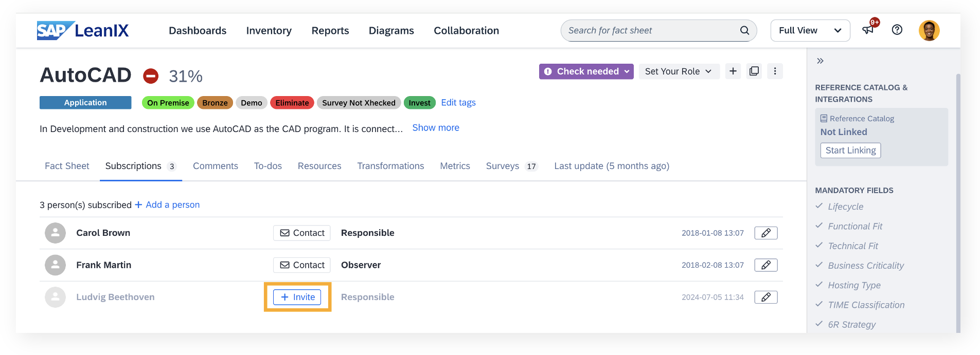Click Show more on the description
Image resolution: width=980 pixels, height=355 pixels.
436,127
